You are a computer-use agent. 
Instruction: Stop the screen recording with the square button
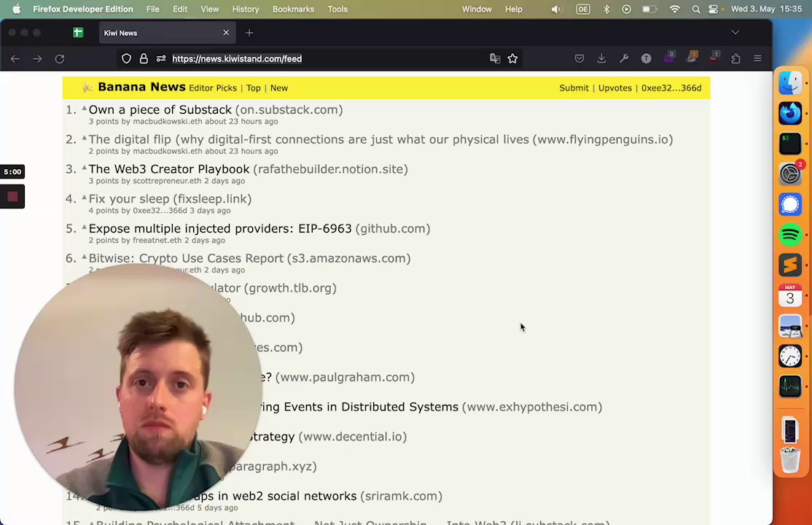tap(12, 196)
